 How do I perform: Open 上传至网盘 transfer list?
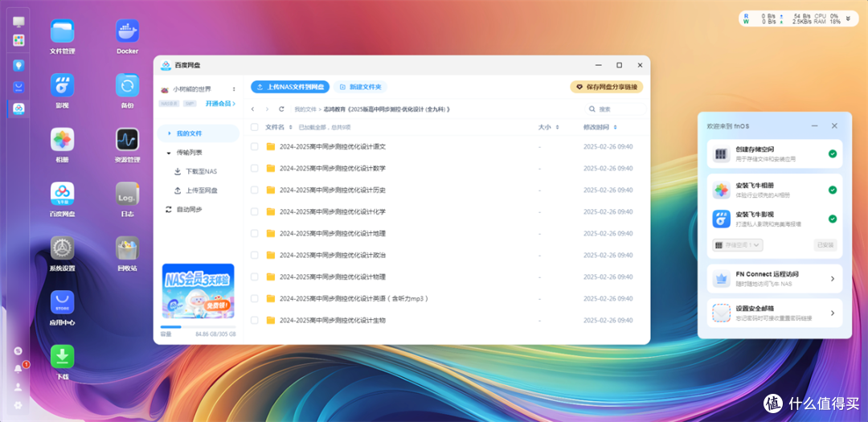click(199, 191)
